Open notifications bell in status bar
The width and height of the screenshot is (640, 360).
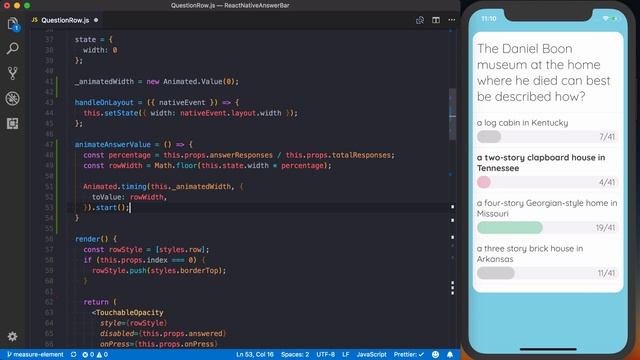(x=450, y=354)
